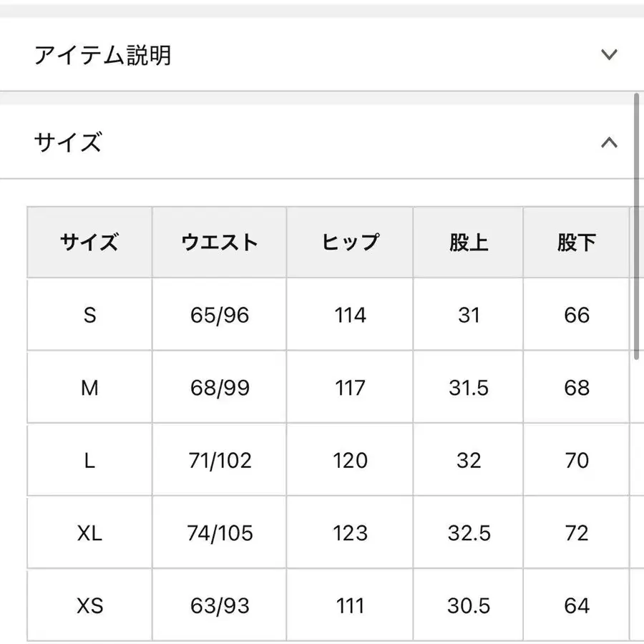Screen dimensions: 644x644
Task: Open the アイテム説明 accordion title
Action: coord(103,54)
